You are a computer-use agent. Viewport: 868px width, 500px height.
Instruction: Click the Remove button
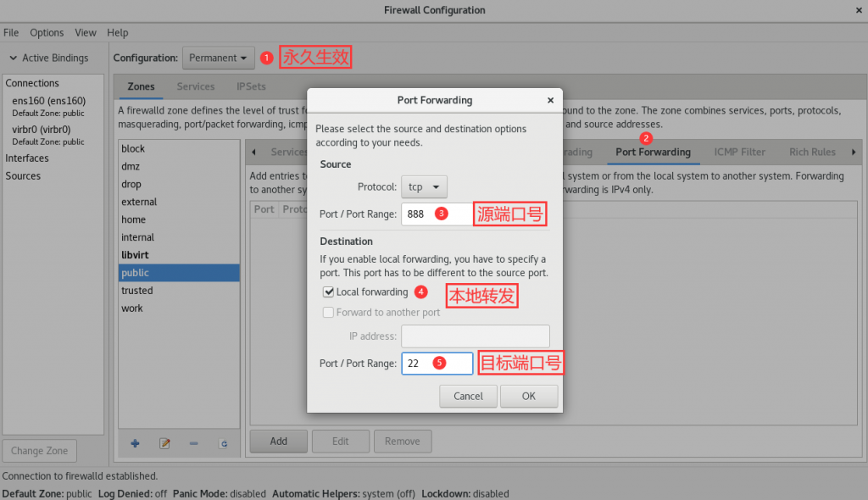coord(403,442)
